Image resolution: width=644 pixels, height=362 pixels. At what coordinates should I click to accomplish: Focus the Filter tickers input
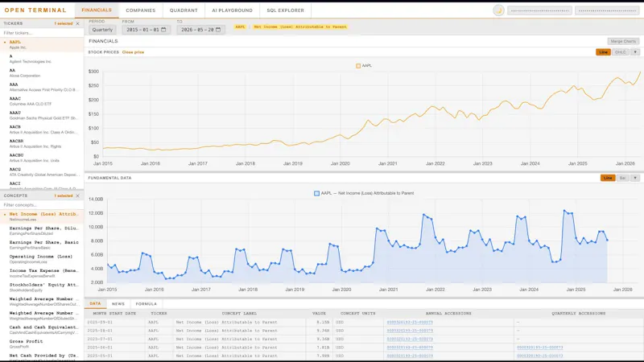42,33
